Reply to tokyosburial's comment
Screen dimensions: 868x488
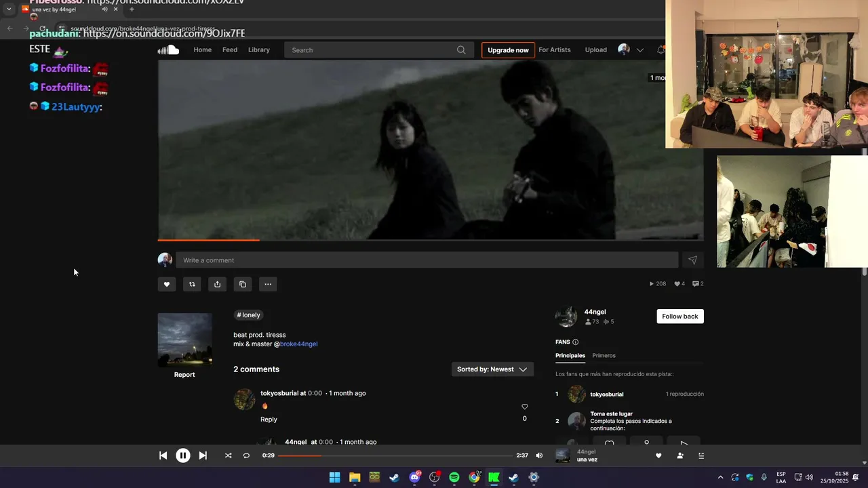[x=269, y=420]
